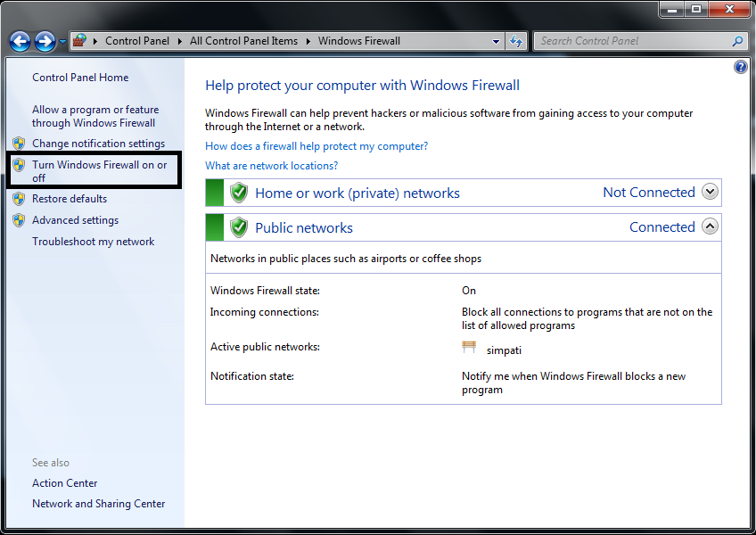
Task: Open Change notification settings
Action: tap(98, 144)
